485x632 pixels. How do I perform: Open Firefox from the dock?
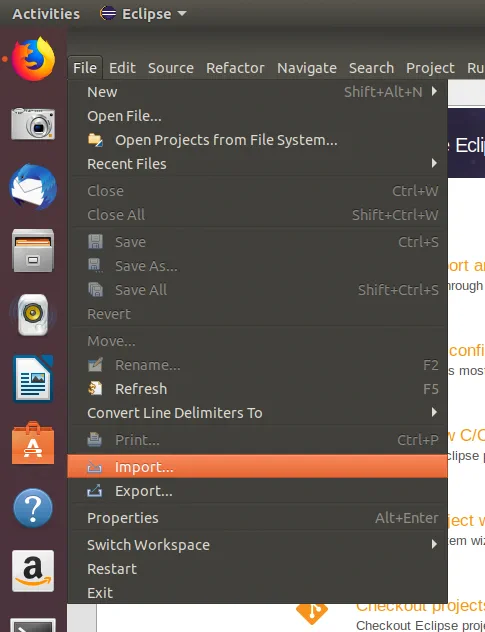click(x=33, y=59)
